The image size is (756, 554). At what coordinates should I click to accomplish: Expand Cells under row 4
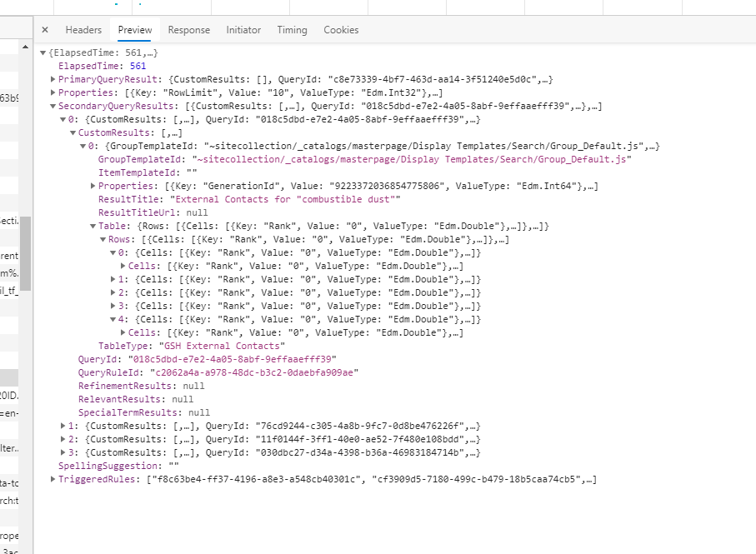tap(123, 332)
